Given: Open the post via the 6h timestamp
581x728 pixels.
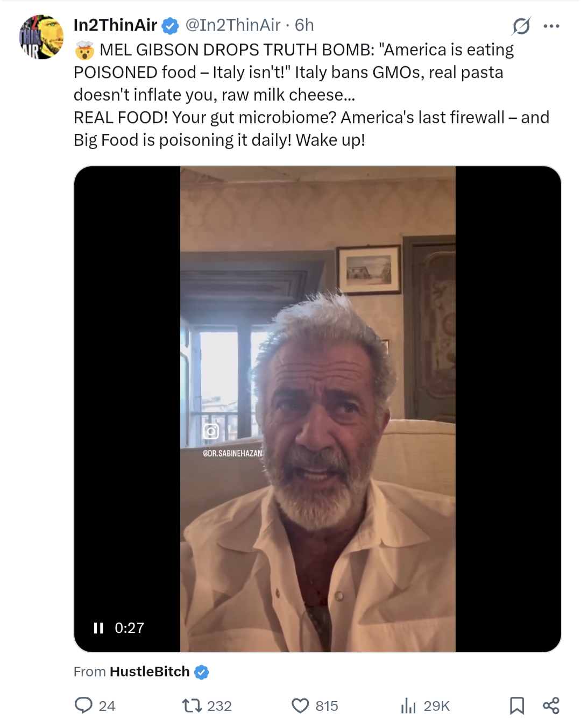Looking at the screenshot, I should [x=304, y=25].
